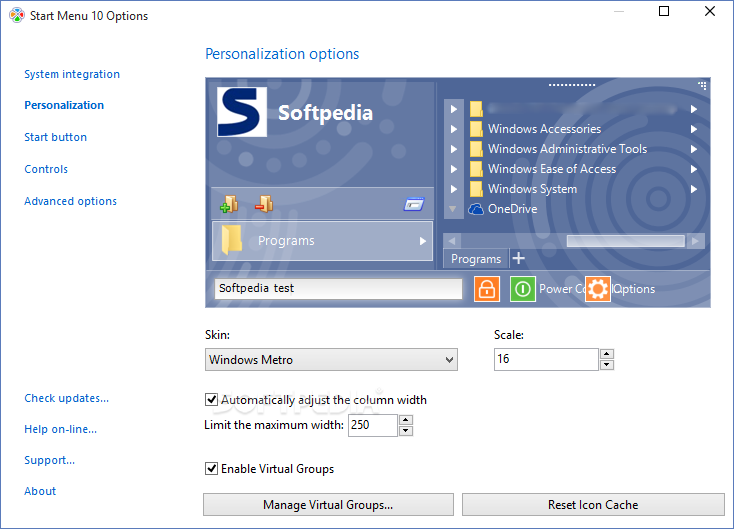Screen dimensions: 734x529
Task: Decrease maximum width with down arrow
Action: tap(406, 431)
